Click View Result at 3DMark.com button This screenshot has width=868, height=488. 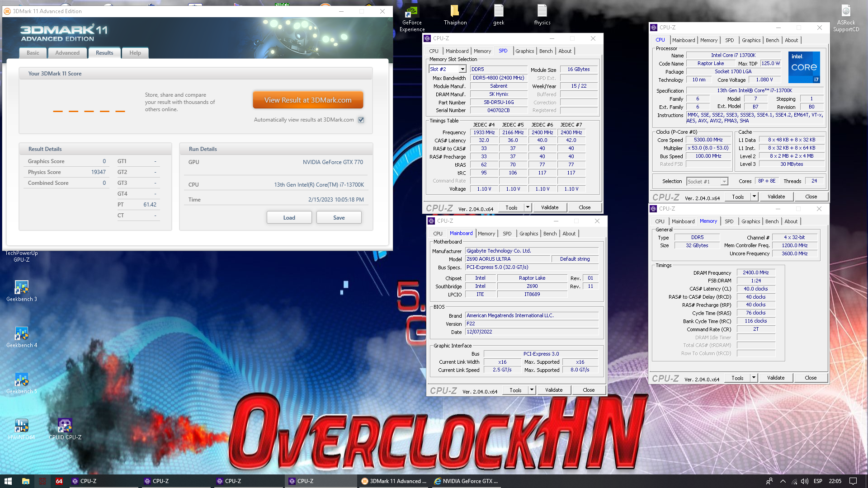[308, 100]
